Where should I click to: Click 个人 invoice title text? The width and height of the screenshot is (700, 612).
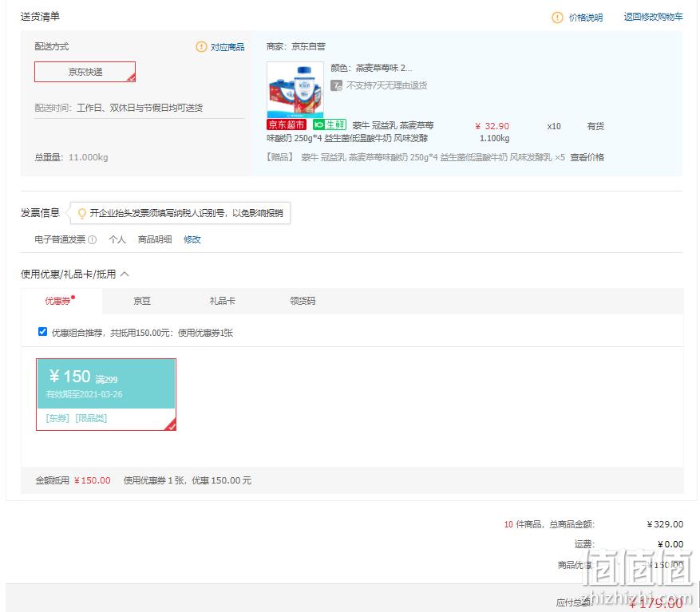point(117,239)
